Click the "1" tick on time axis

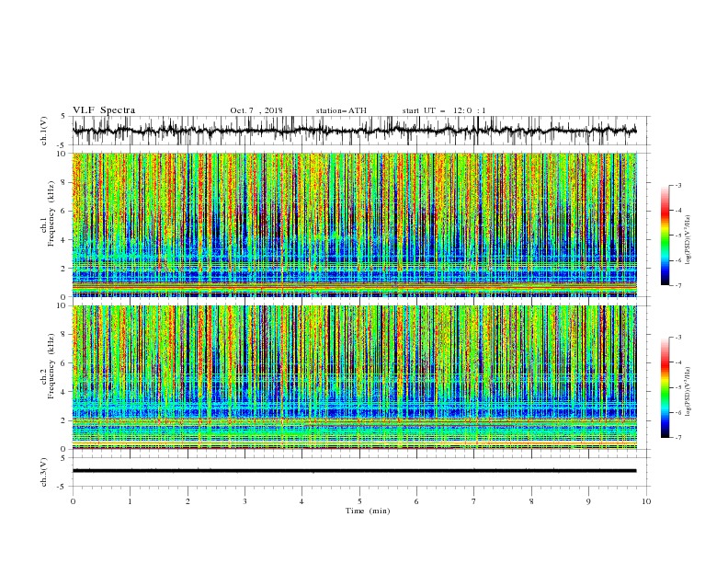pos(130,501)
